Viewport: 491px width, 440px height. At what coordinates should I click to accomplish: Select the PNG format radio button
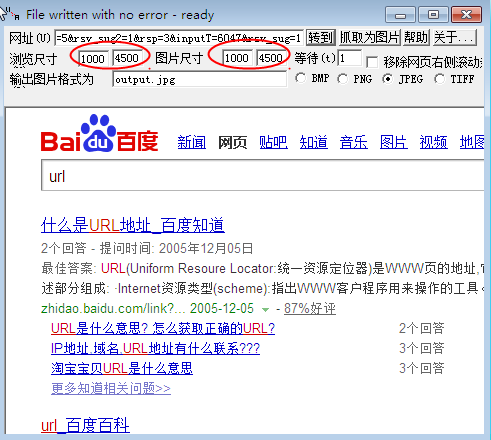pos(342,79)
